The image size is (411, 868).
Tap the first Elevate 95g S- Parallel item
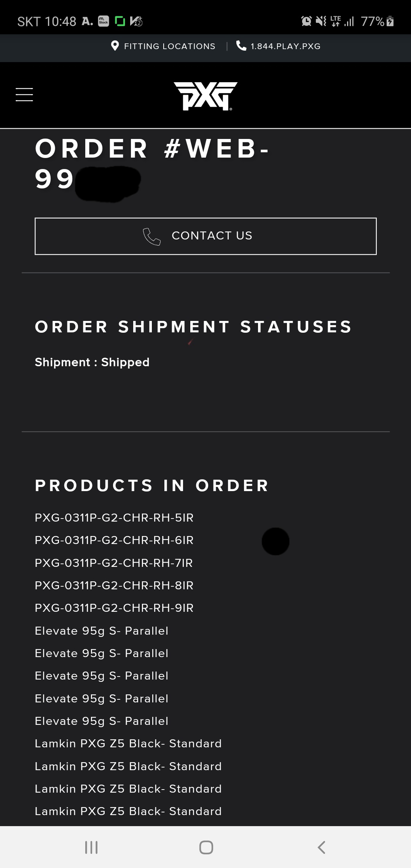point(102,631)
